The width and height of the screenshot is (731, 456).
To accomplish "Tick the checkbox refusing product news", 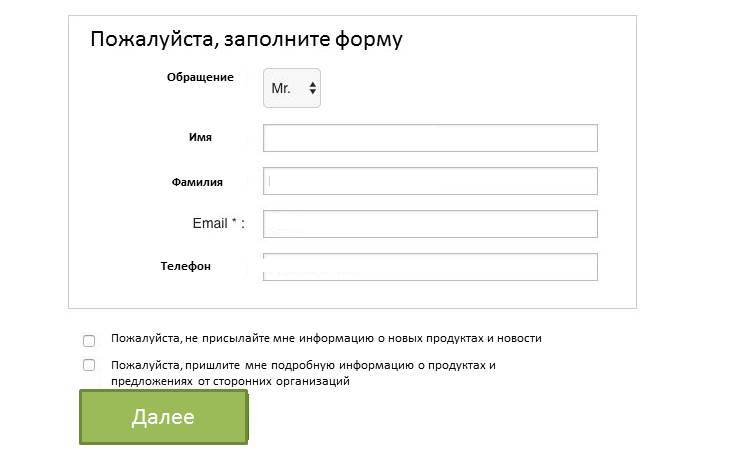I will click(x=89, y=340).
